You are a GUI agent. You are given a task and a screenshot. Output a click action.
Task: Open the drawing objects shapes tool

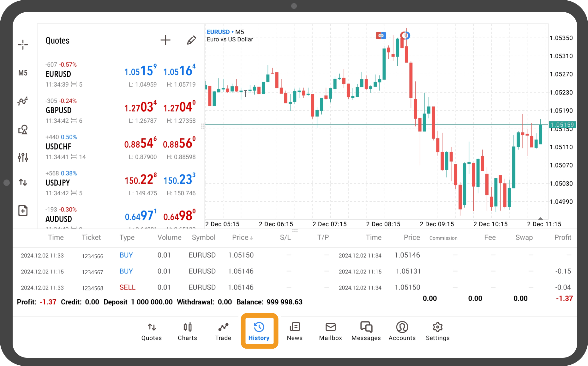click(x=23, y=130)
